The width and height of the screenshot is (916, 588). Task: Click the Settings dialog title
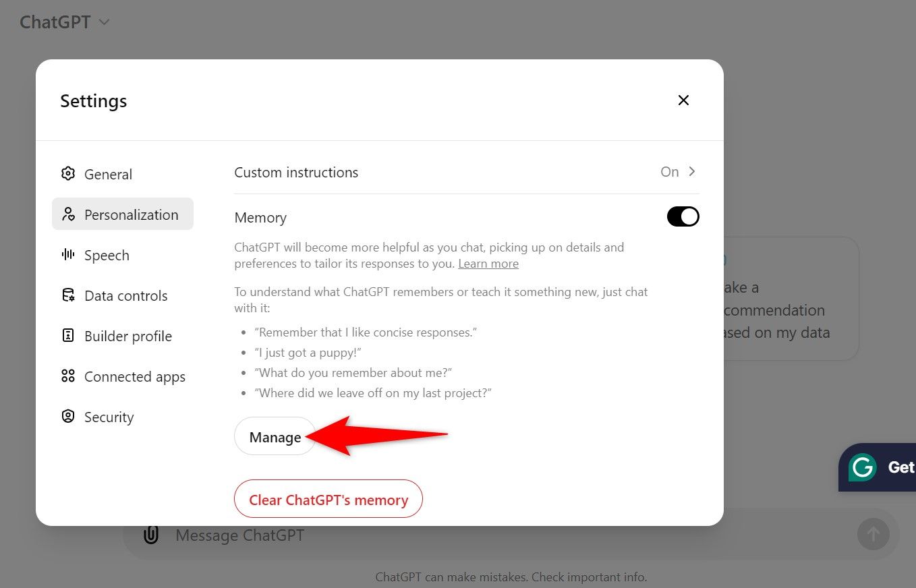click(x=94, y=101)
